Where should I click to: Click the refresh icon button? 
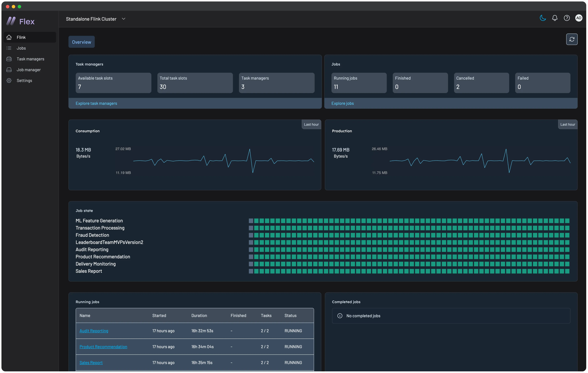click(x=572, y=39)
